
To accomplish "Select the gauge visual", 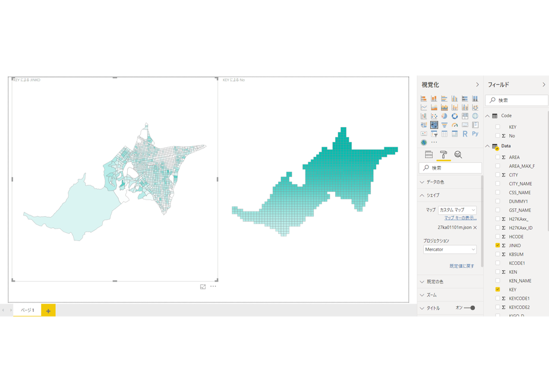I will coord(455,125).
